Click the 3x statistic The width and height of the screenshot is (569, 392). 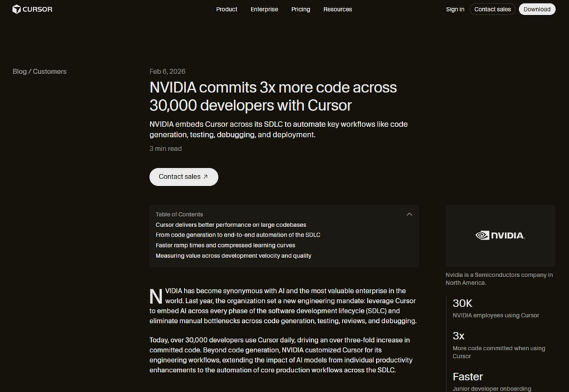(458, 336)
